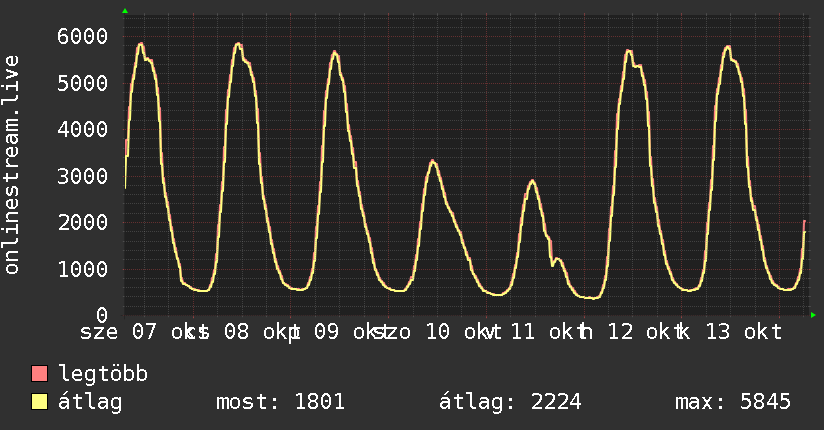This screenshot has width=824, height=430.
Task: Click the 'most: 1801' value
Action: coord(280,402)
